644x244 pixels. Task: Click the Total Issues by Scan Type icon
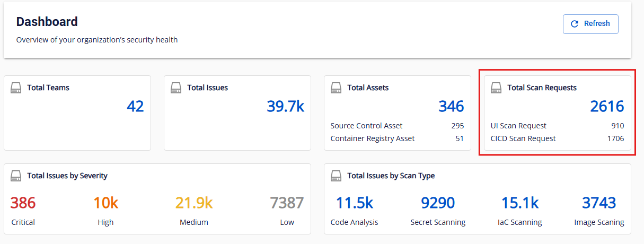(336, 176)
